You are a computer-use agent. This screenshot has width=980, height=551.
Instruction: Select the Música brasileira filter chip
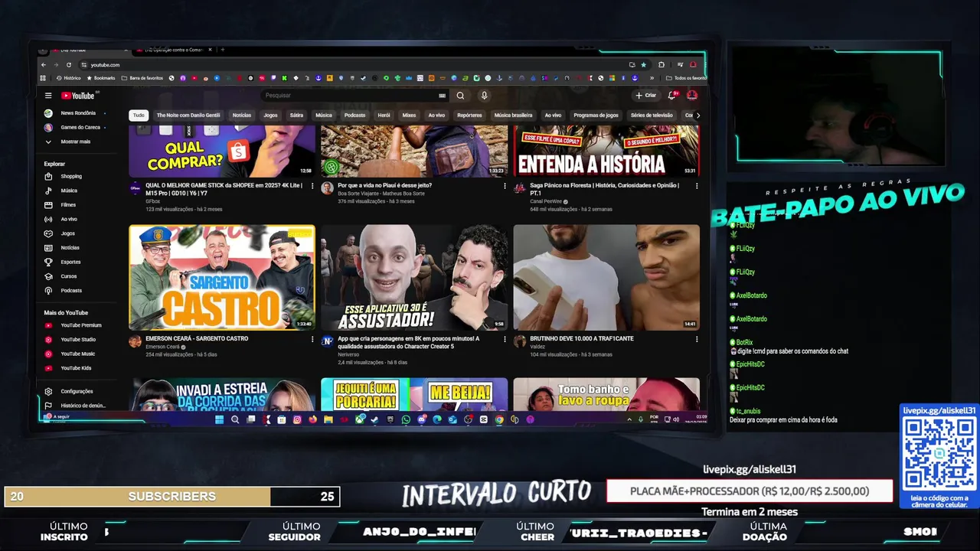click(514, 116)
